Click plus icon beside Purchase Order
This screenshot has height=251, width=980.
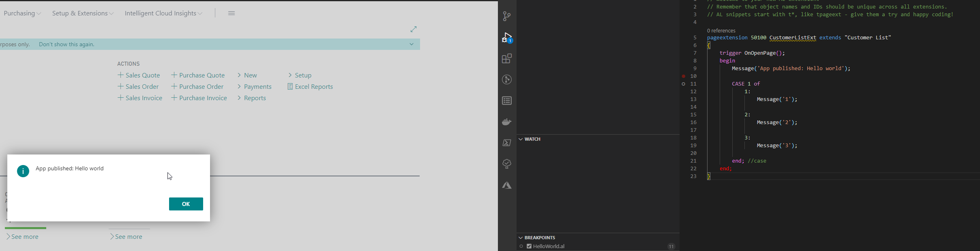tap(174, 86)
